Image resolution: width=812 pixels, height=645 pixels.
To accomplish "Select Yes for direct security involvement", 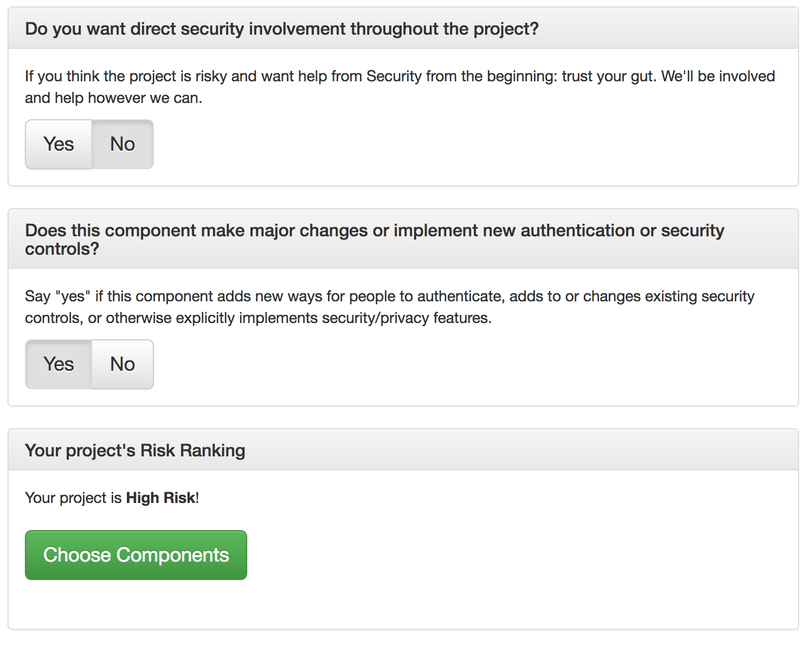I will pos(59,144).
